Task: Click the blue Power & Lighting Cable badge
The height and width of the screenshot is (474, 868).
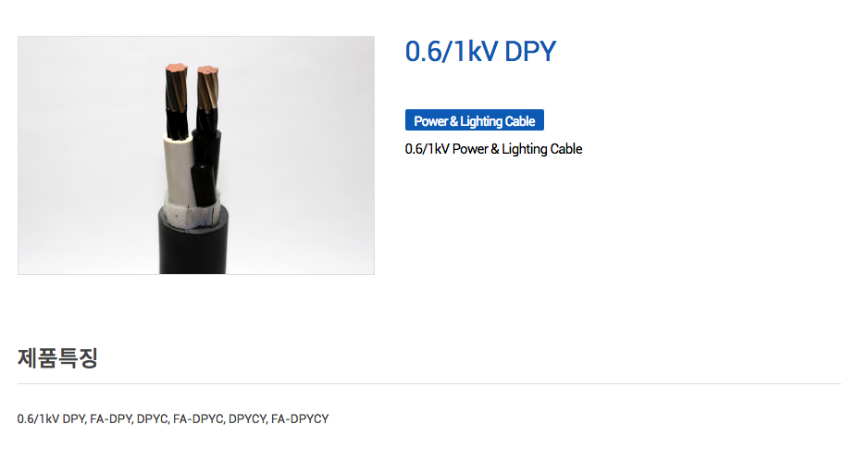Action: 475,120
